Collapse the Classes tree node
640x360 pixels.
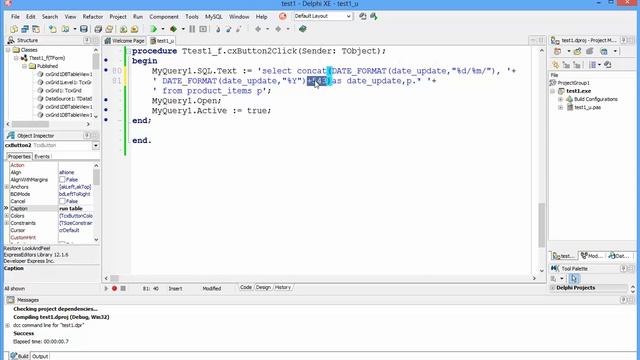8,50
